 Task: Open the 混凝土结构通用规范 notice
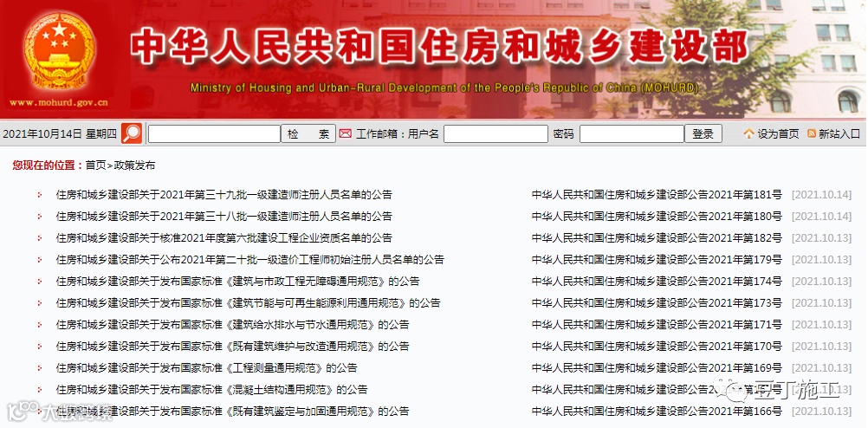click(x=211, y=389)
